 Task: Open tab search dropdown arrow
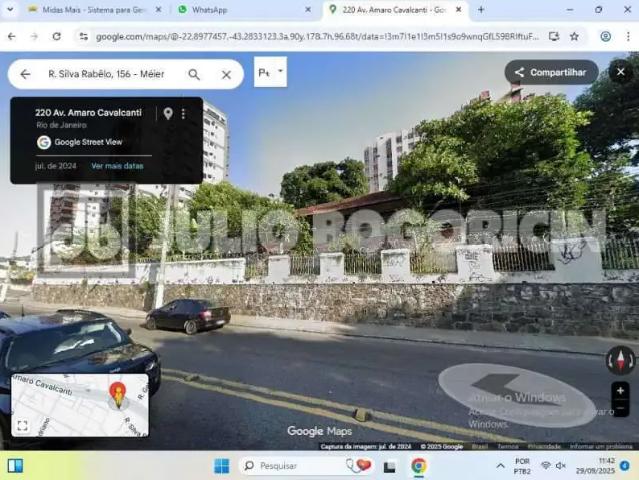pos(10,10)
